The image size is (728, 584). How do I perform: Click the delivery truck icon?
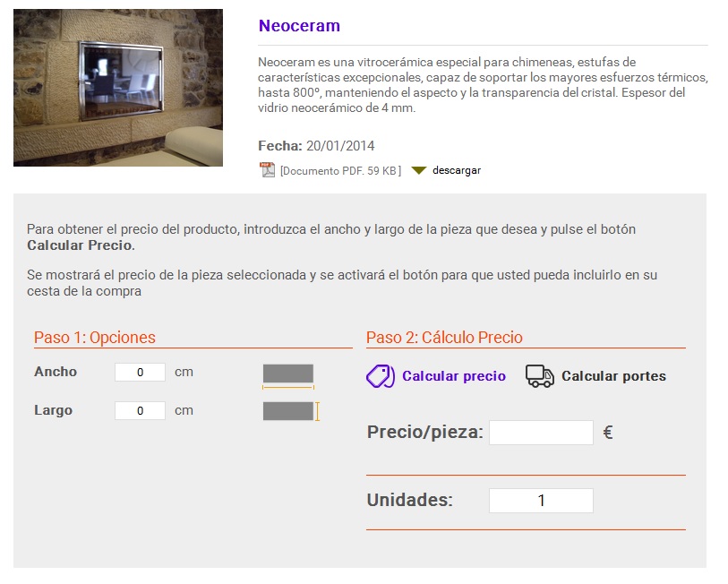click(539, 376)
